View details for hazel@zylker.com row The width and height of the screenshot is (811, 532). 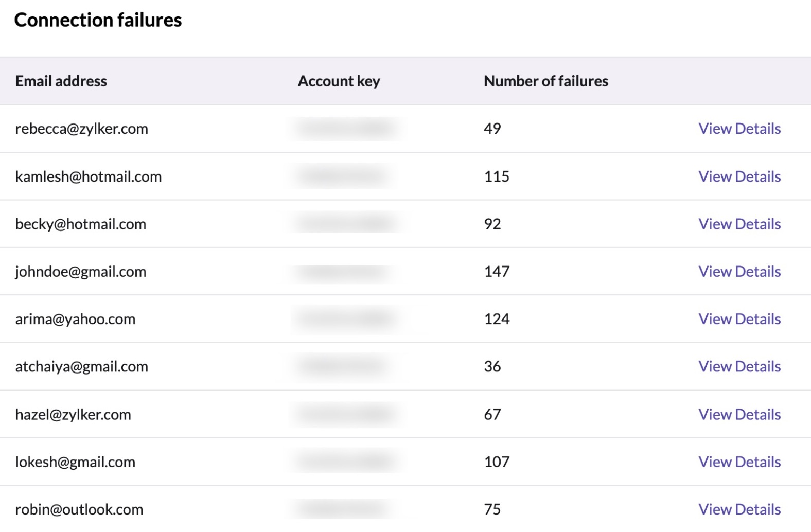(x=739, y=414)
